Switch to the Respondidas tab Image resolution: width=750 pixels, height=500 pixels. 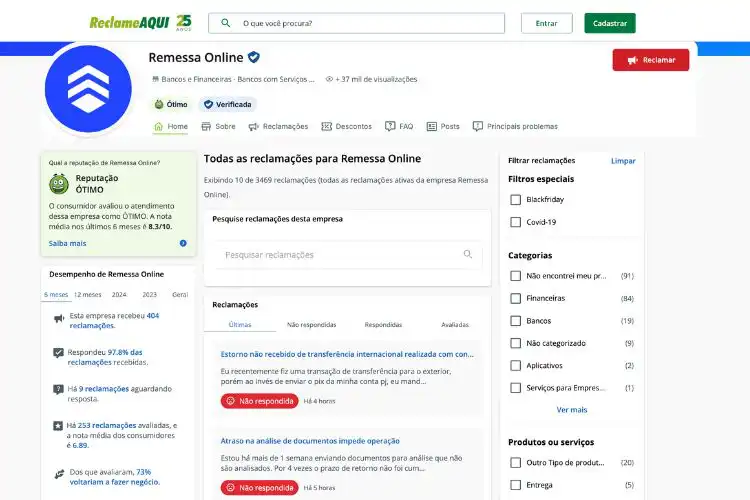[383, 324]
